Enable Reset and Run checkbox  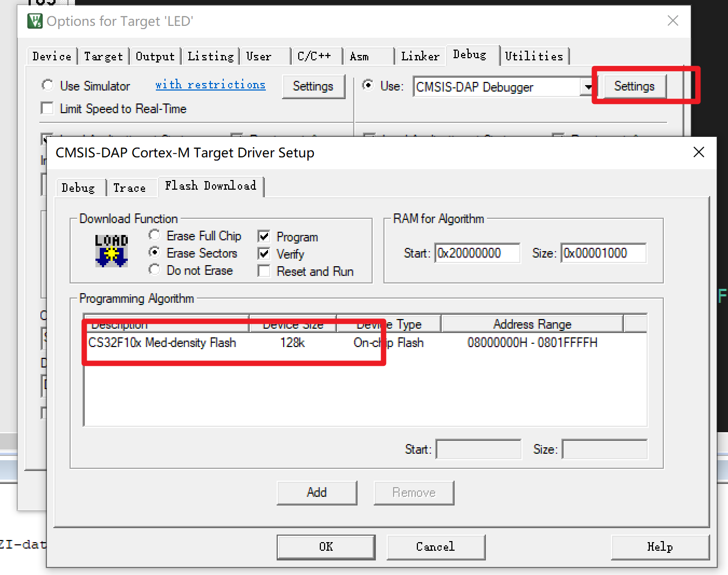(x=264, y=271)
